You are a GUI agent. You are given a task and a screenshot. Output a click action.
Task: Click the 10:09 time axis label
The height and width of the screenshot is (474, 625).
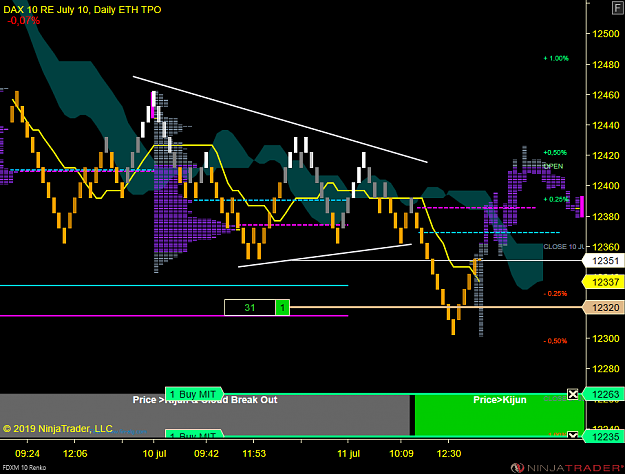tap(401, 454)
